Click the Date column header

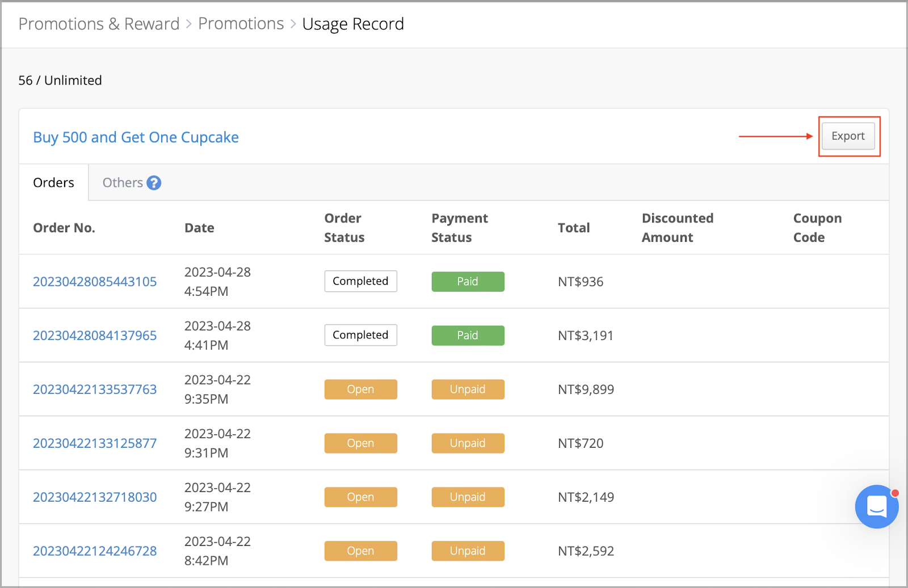tap(199, 228)
